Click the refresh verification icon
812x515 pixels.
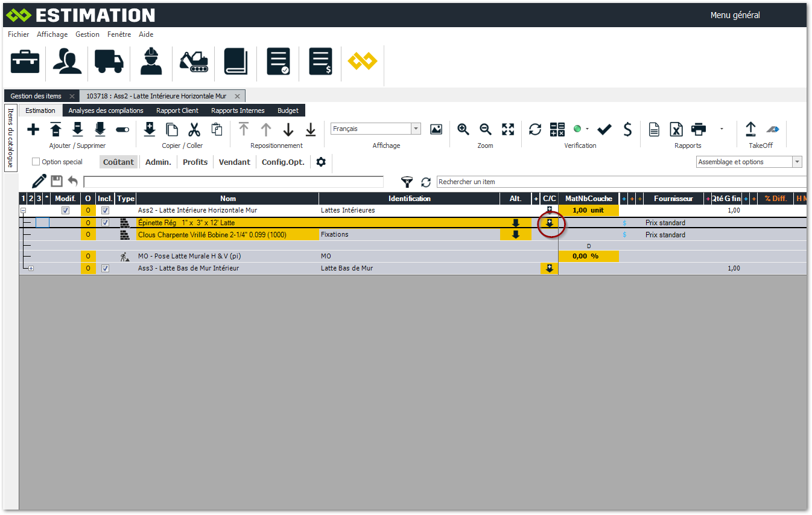tap(535, 129)
